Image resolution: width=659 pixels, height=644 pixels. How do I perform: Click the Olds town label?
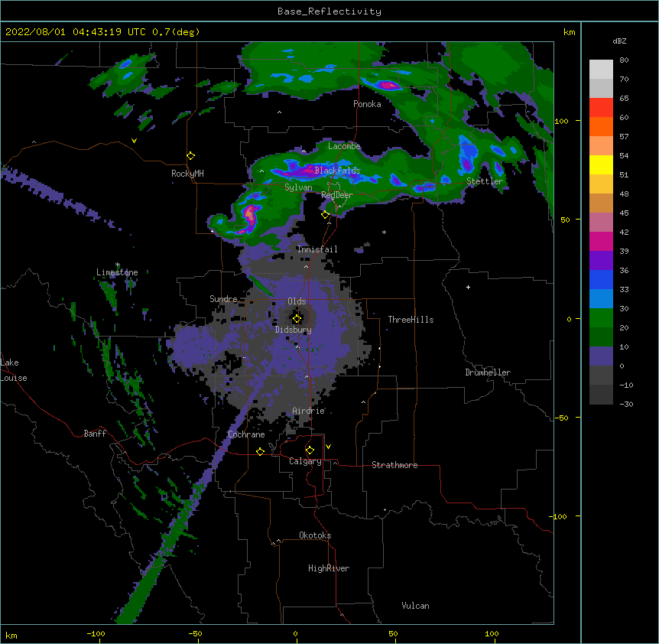point(297,301)
